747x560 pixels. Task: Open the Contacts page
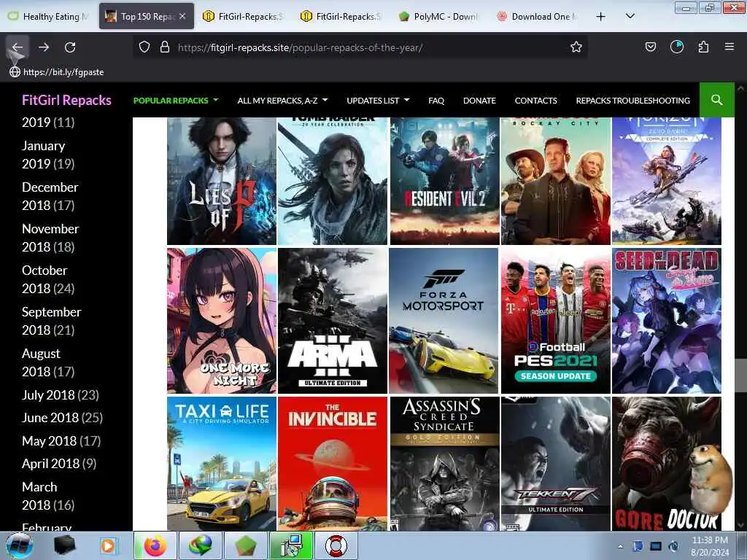pos(535,101)
